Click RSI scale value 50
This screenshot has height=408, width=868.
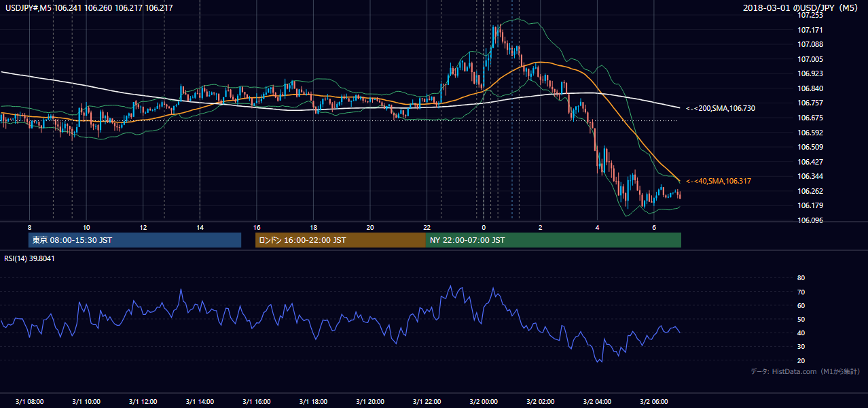tap(801, 319)
